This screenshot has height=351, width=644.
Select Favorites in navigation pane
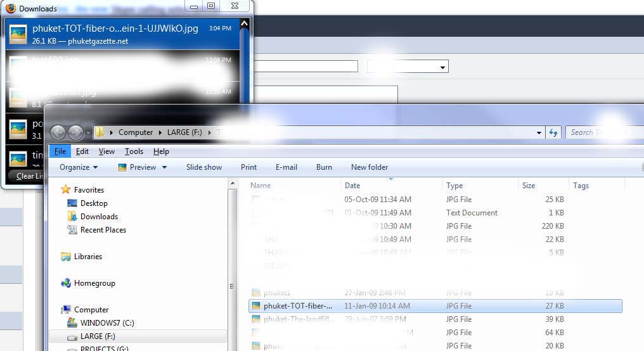click(x=89, y=189)
